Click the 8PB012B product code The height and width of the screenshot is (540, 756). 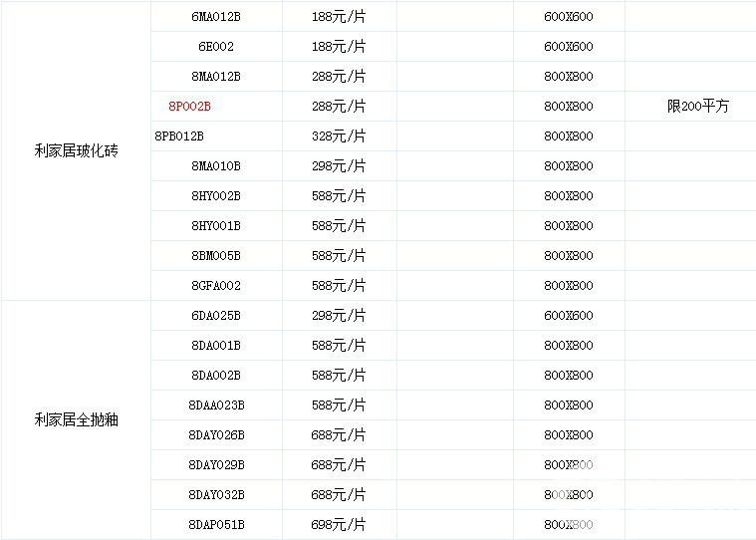click(x=179, y=135)
